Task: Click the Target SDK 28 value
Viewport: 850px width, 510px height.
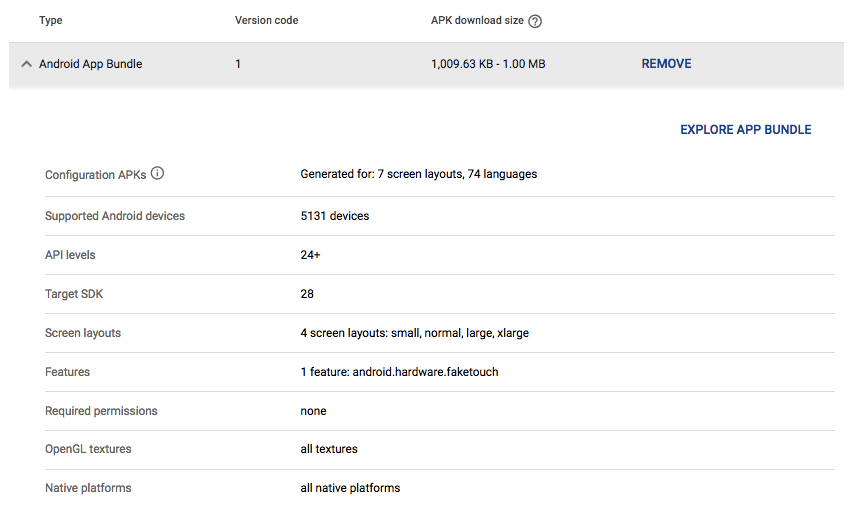Action: tap(307, 294)
